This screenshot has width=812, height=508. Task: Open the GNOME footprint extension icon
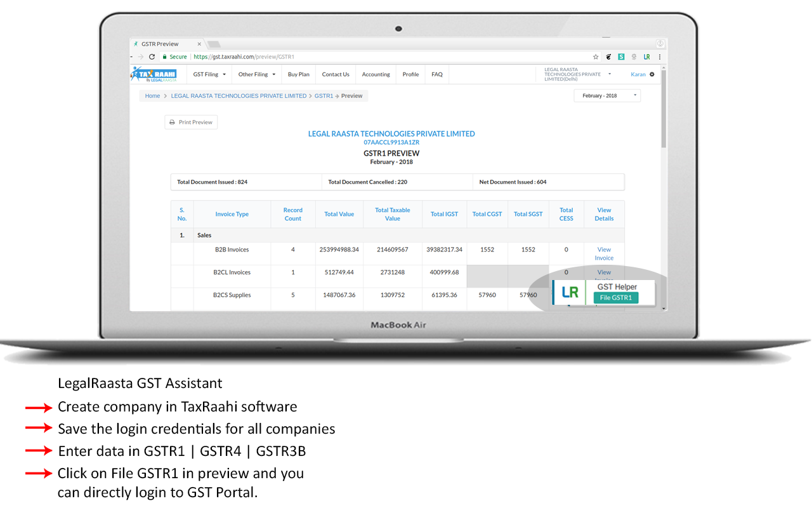(x=608, y=57)
